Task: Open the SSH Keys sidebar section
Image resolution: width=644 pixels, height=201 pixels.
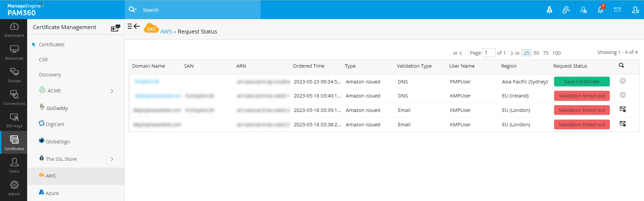Action: (x=14, y=120)
